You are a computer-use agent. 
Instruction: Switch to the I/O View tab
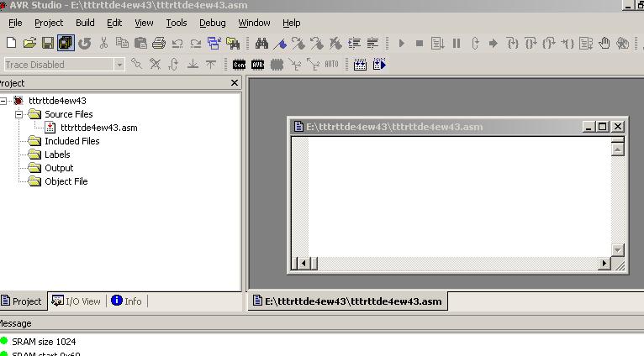[77, 301]
